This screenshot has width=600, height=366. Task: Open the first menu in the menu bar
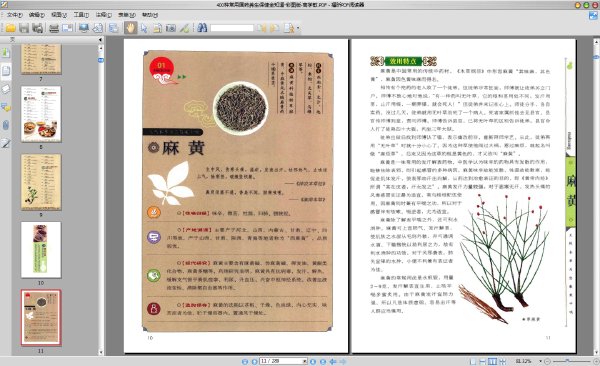point(15,15)
